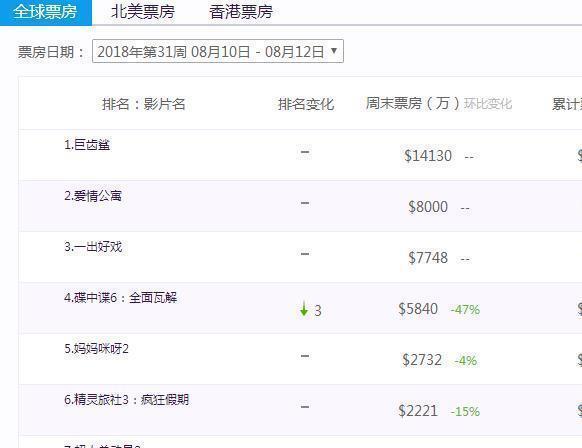The height and width of the screenshot is (448, 582).
Task: Click the $2732 weekend box office value
Action: point(422,360)
